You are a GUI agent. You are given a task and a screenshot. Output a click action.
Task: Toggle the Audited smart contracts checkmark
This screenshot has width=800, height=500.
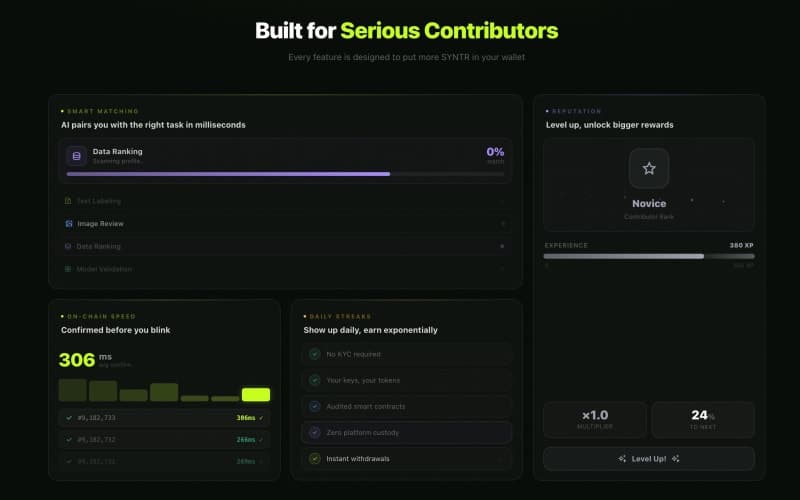[315, 406]
